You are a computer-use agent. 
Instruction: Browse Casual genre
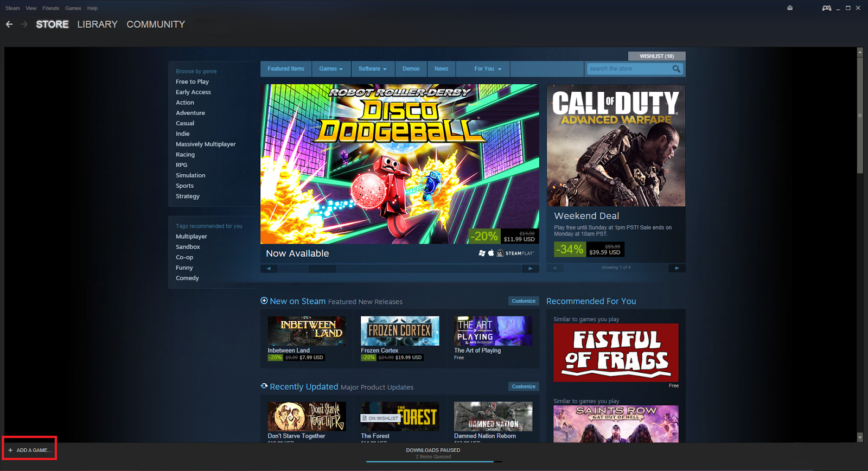pyautogui.click(x=185, y=123)
